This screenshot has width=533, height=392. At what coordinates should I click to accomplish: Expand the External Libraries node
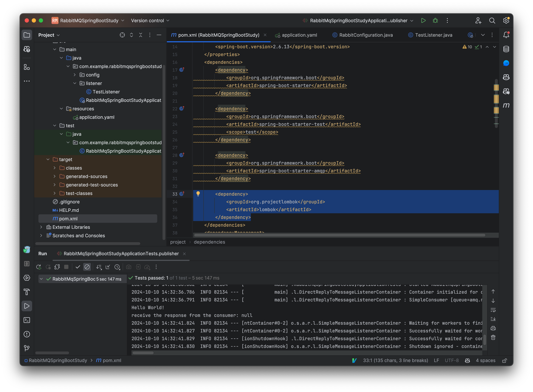click(x=41, y=227)
